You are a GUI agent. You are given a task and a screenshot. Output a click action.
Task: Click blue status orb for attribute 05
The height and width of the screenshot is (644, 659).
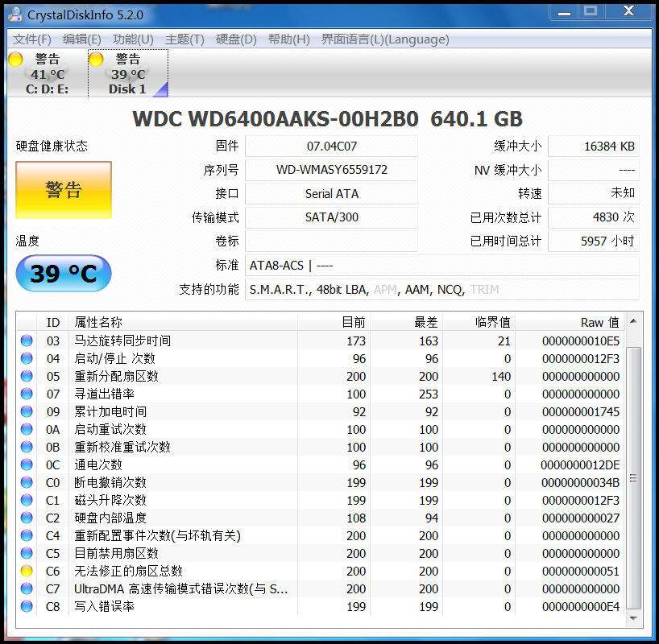pos(27,376)
